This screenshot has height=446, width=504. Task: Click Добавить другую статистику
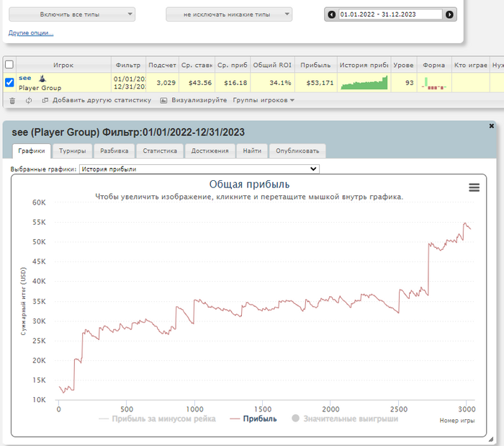102,100
